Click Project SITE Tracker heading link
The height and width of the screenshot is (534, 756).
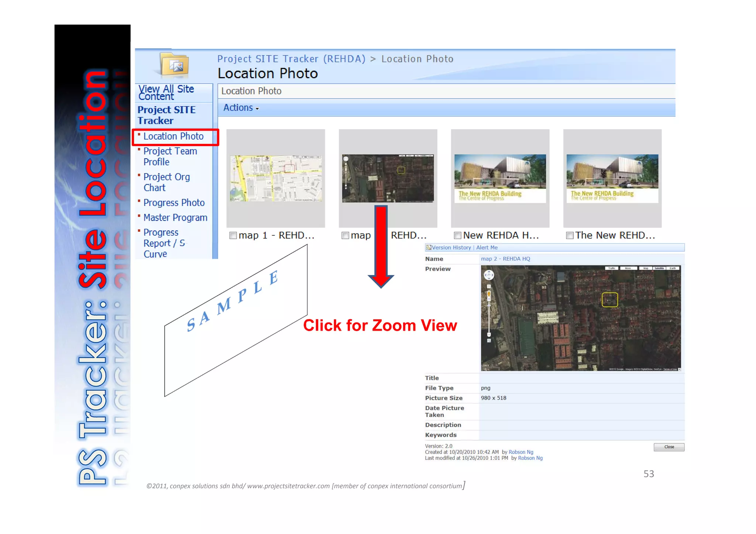click(166, 115)
